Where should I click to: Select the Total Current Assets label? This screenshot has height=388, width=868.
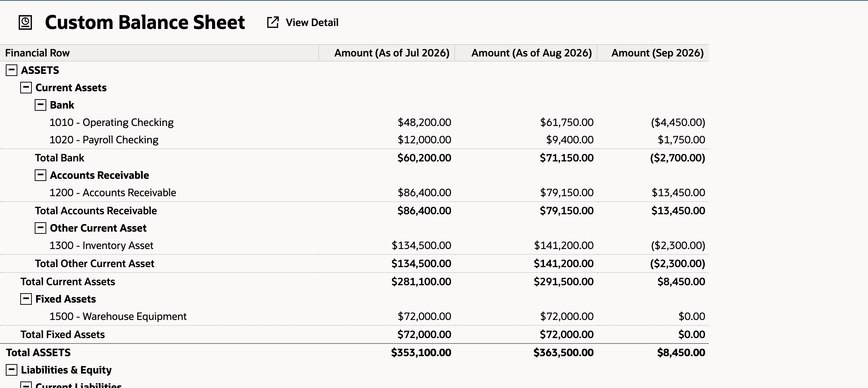68,282
